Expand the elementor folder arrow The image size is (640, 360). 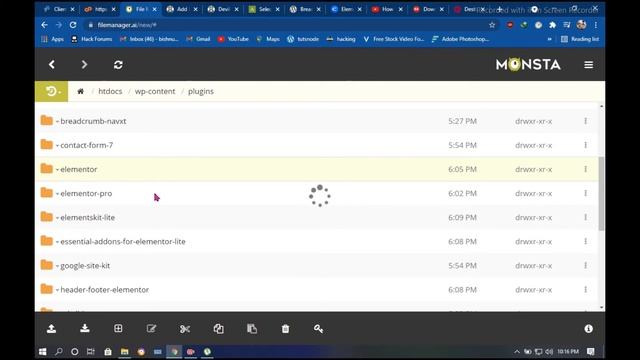point(57,170)
